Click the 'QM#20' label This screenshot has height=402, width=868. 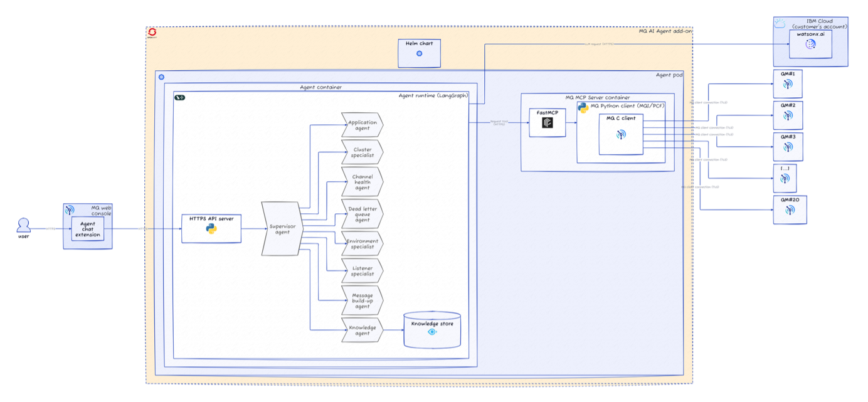coord(790,199)
